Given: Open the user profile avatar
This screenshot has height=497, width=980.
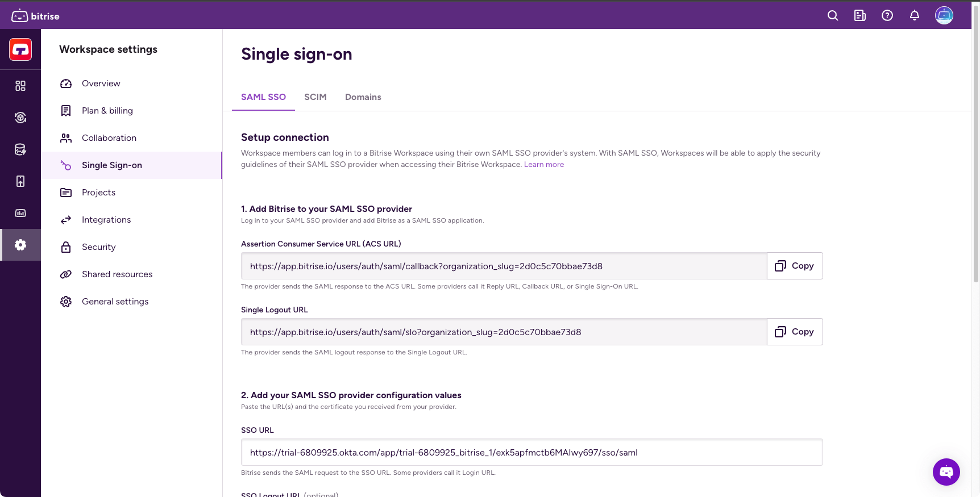Looking at the screenshot, I should tap(944, 15).
